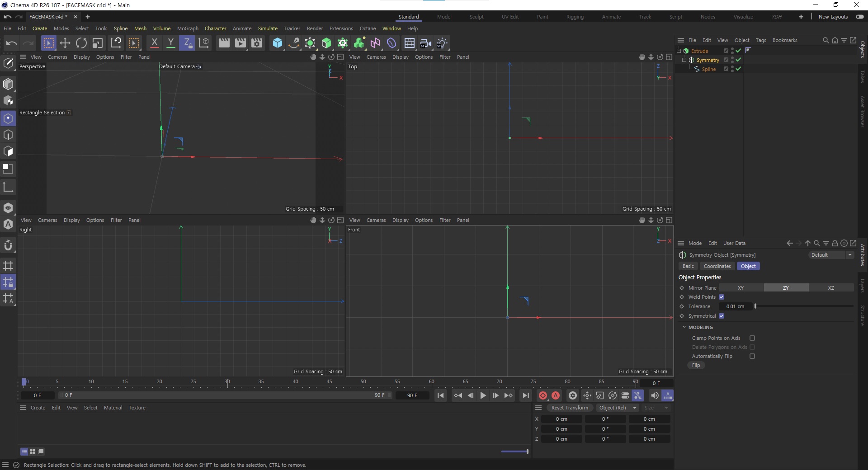Enable Texture mode in left sidebar
Image resolution: width=868 pixels, height=470 pixels.
8,169
